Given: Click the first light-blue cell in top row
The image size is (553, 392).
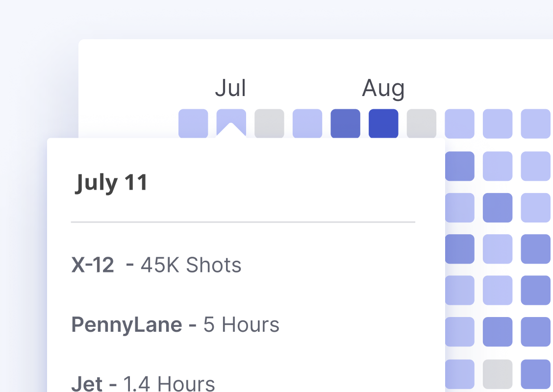Looking at the screenshot, I should [193, 123].
